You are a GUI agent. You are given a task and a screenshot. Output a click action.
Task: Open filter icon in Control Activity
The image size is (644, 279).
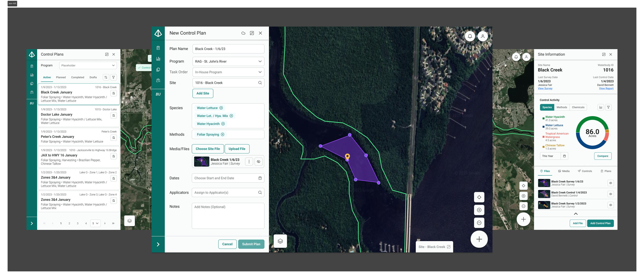608,107
